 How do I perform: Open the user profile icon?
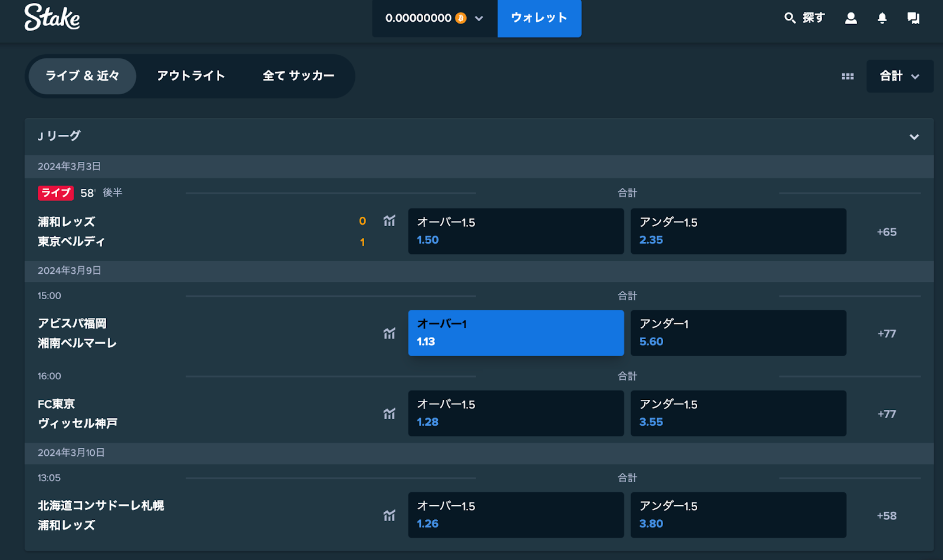tap(850, 18)
